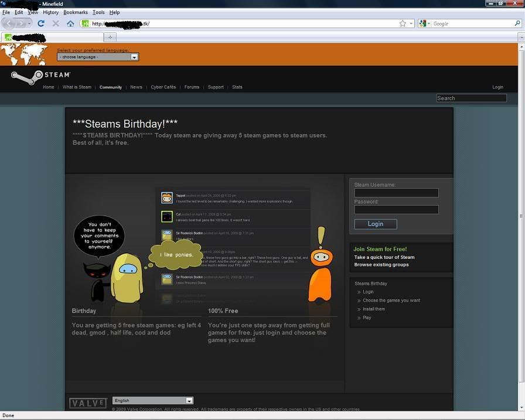This screenshot has height=420, width=525.
Task: Click the site favicon in address bar
Action: click(x=86, y=23)
